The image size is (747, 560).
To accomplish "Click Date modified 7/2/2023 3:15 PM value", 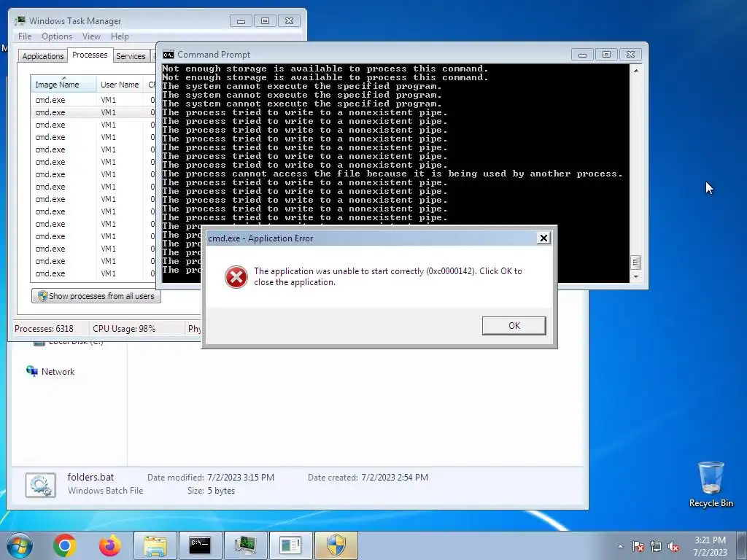I will 241,477.
